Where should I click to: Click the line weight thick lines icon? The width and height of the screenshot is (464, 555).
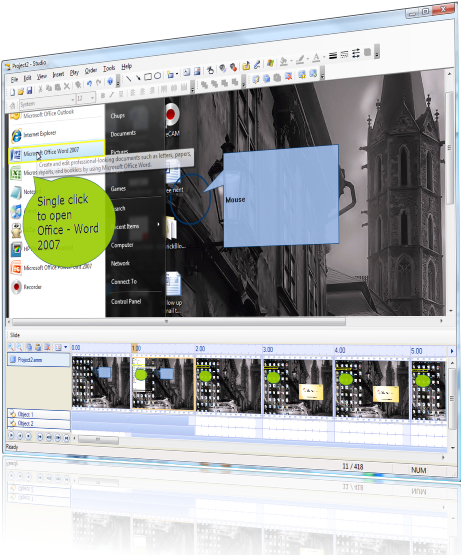click(x=333, y=55)
